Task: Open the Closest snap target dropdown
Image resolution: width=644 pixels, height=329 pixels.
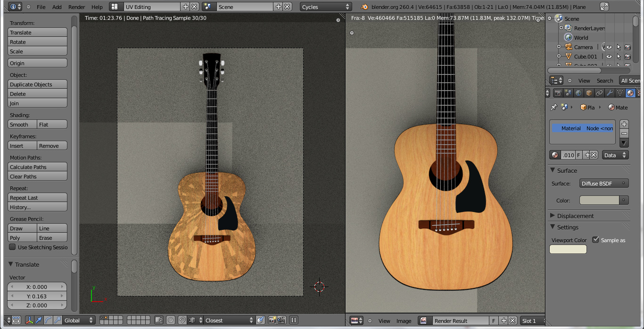Action: click(229, 320)
